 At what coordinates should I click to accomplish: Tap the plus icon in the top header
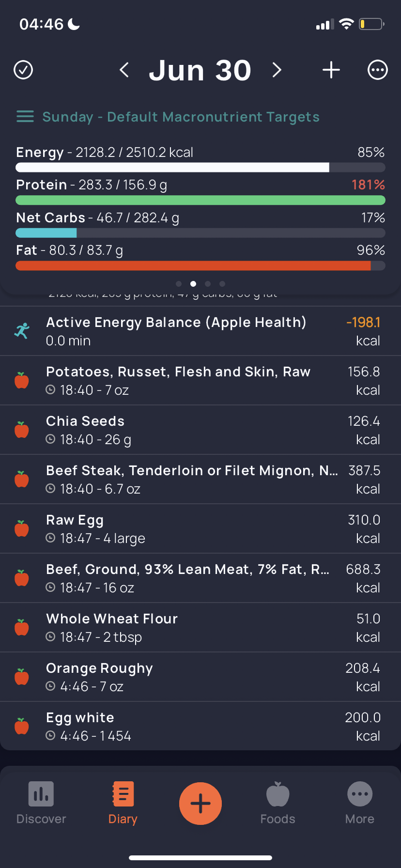(x=331, y=70)
